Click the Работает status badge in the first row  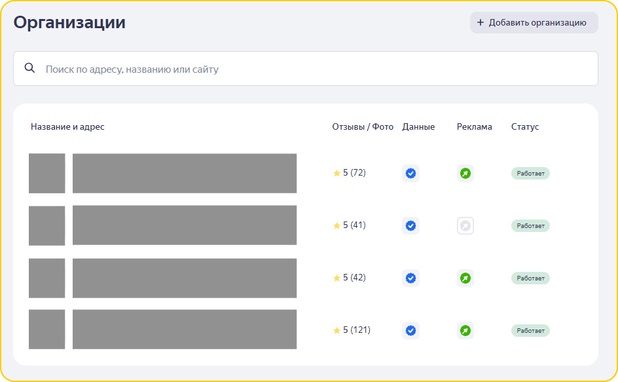point(530,173)
